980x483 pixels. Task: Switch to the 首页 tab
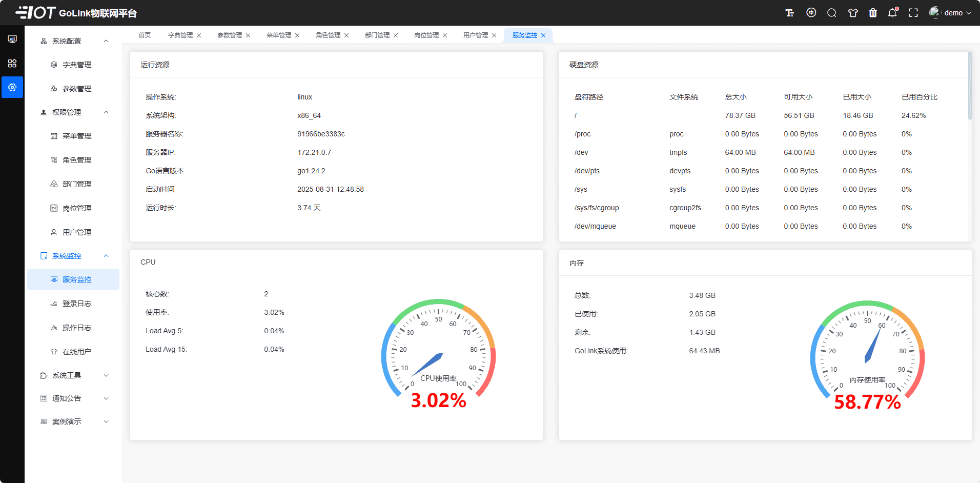(x=144, y=35)
